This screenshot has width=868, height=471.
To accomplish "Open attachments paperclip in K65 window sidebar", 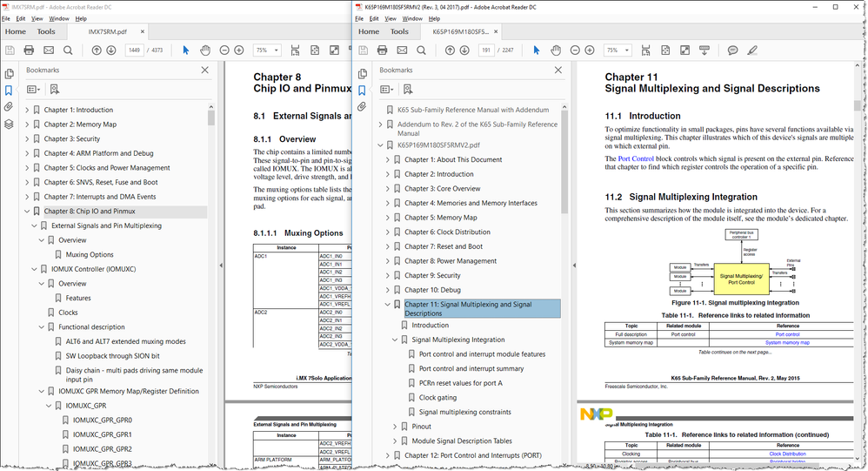I will tap(362, 106).
